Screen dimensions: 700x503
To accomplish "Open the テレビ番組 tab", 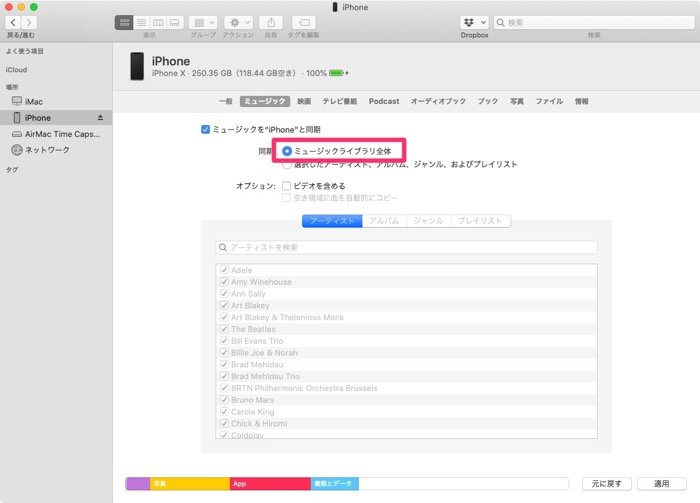I will [x=340, y=101].
